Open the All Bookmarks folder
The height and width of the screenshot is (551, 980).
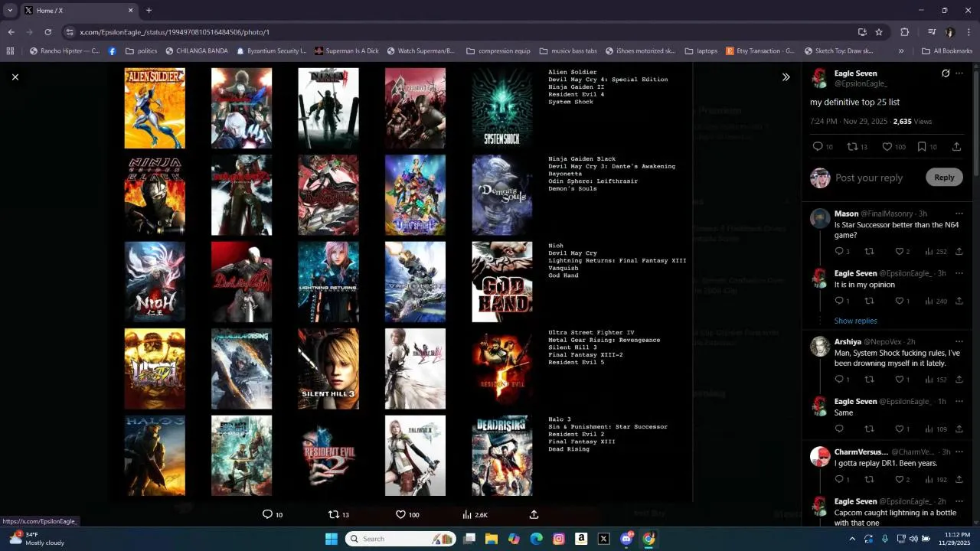point(947,51)
